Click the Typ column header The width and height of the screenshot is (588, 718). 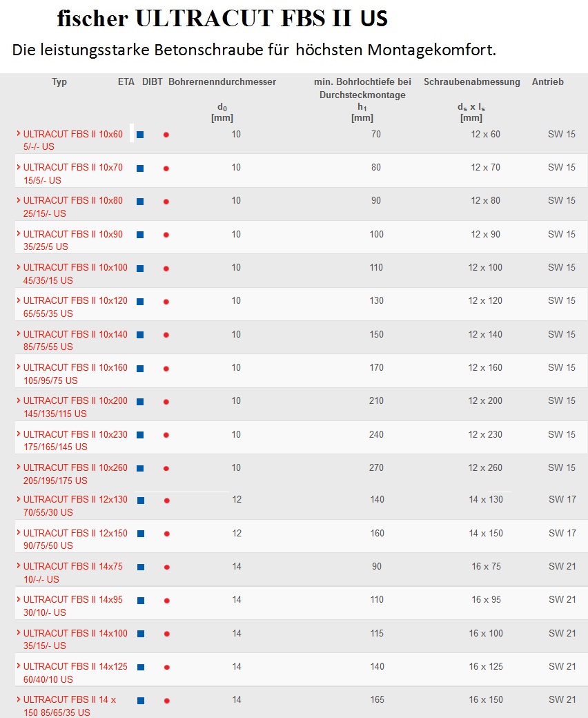click(59, 82)
